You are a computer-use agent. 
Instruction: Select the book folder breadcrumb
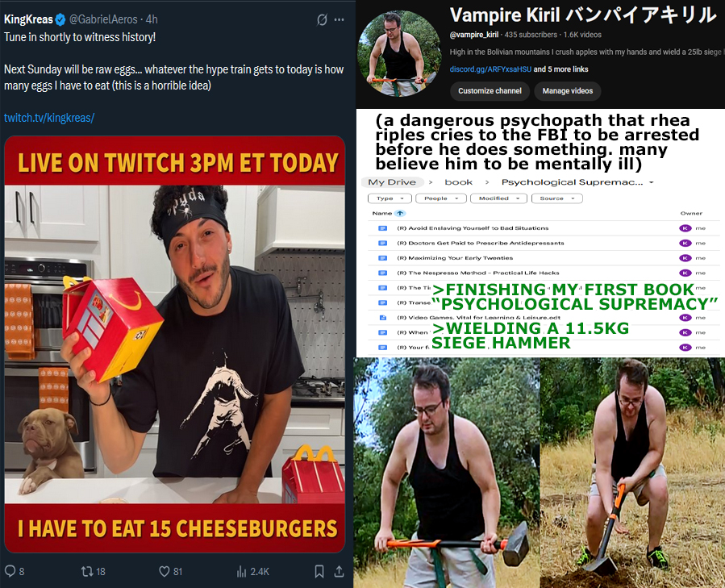pos(459,182)
